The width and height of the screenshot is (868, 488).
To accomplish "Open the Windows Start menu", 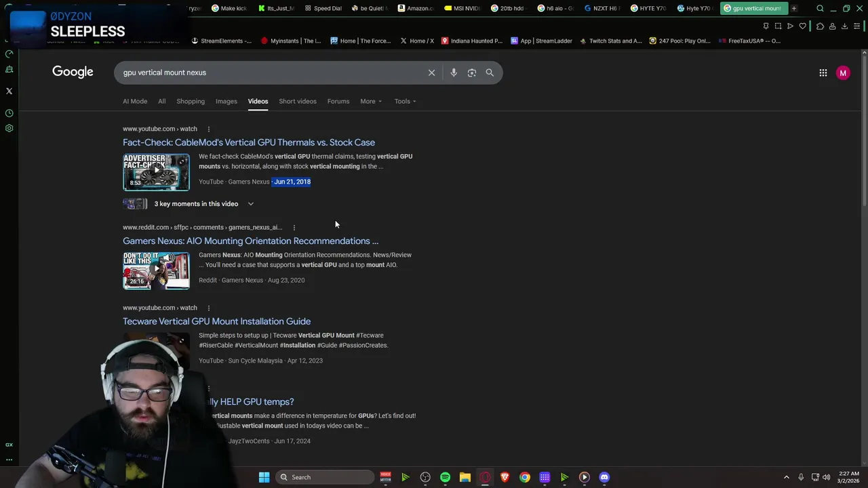I will (x=264, y=477).
